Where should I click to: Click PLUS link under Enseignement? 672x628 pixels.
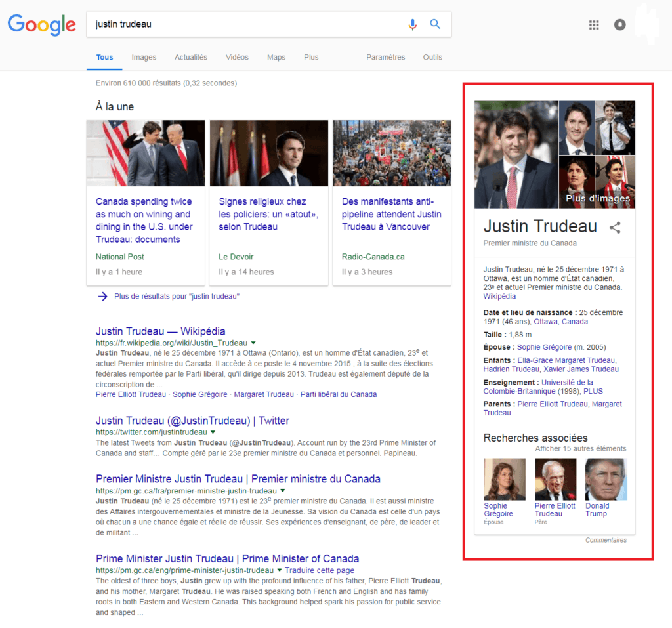point(593,391)
